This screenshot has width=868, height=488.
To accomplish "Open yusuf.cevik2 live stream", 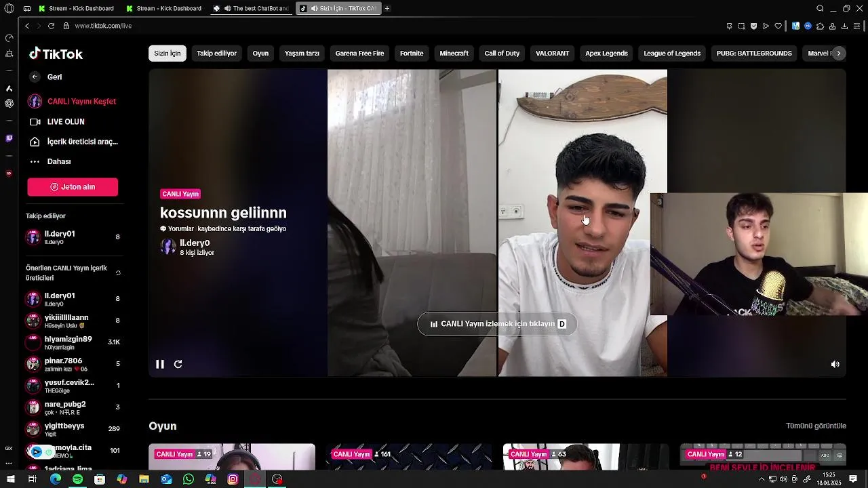I will (73, 386).
